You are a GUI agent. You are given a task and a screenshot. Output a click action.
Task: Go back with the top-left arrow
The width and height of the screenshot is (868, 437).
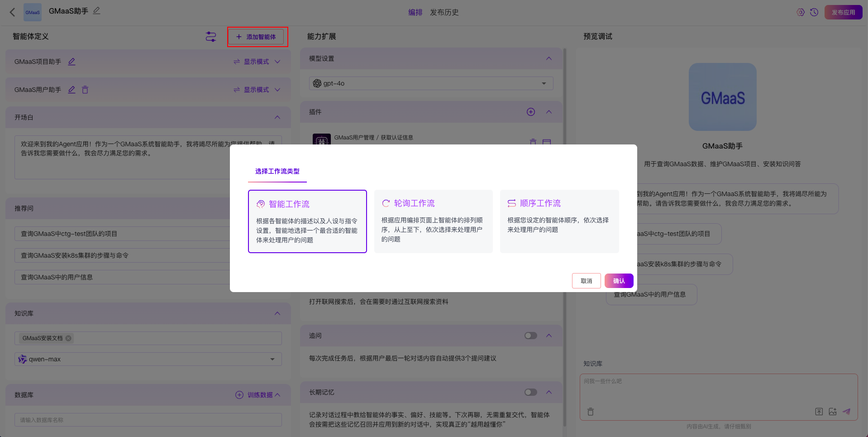tap(13, 12)
